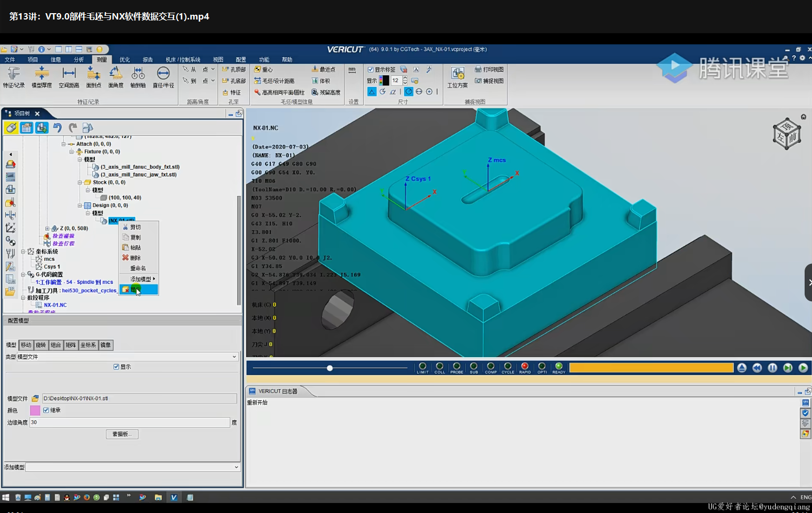Switch to the 旋转 tab

41,345
